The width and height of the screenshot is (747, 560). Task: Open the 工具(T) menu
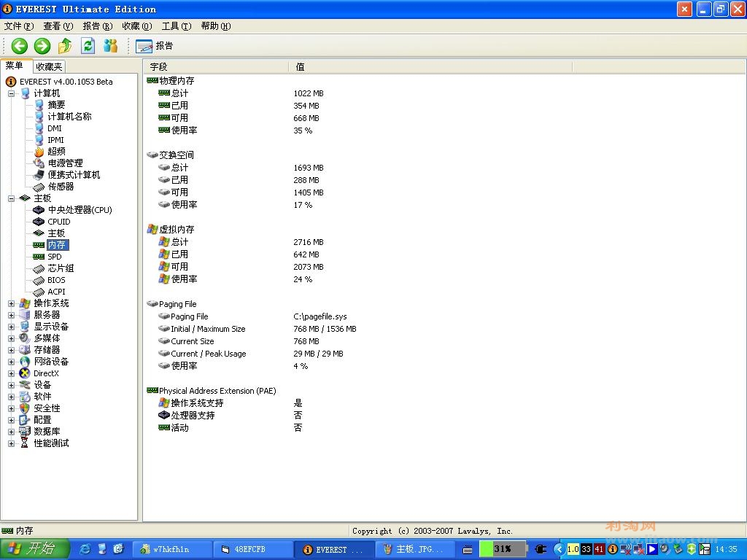(x=177, y=26)
